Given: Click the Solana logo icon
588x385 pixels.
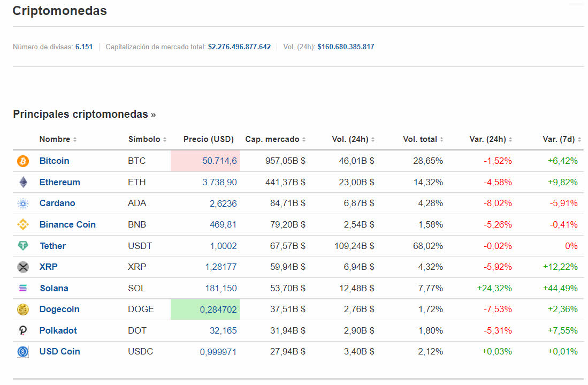Looking at the screenshot, I should [x=23, y=288].
